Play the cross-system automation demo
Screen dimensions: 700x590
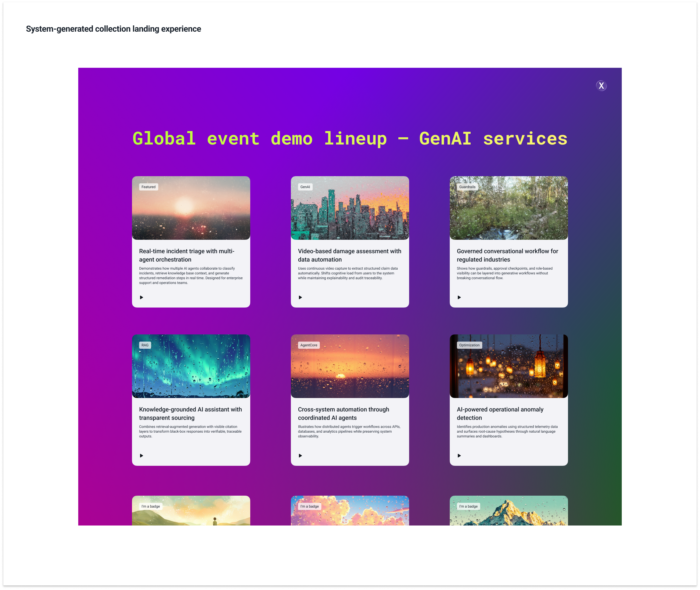pyautogui.click(x=300, y=456)
